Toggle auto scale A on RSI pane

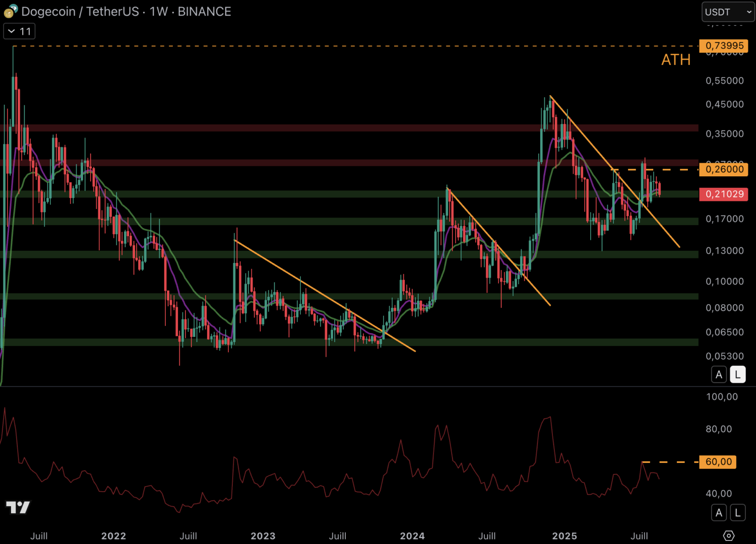pyautogui.click(x=719, y=513)
